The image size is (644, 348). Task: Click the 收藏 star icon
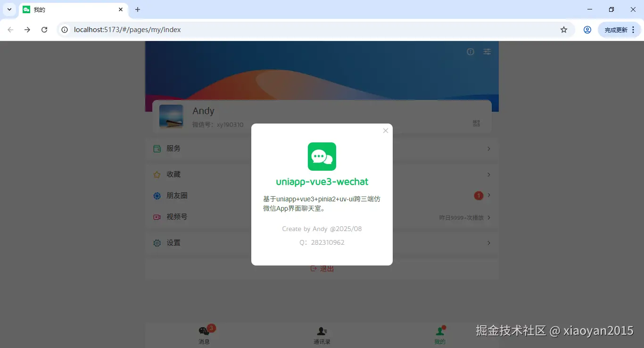coord(157,174)
